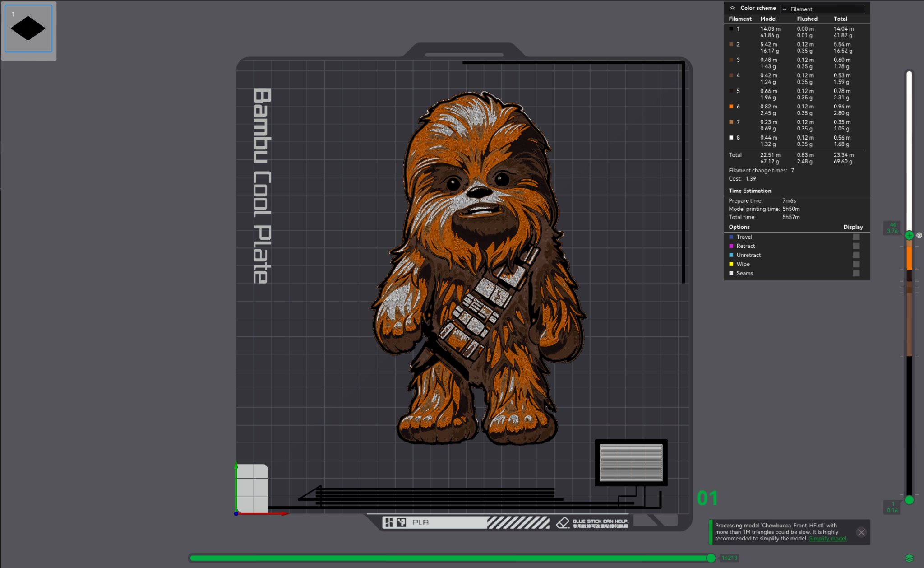
Task: Click the cyan Unretract legend square
Action: 732,255
